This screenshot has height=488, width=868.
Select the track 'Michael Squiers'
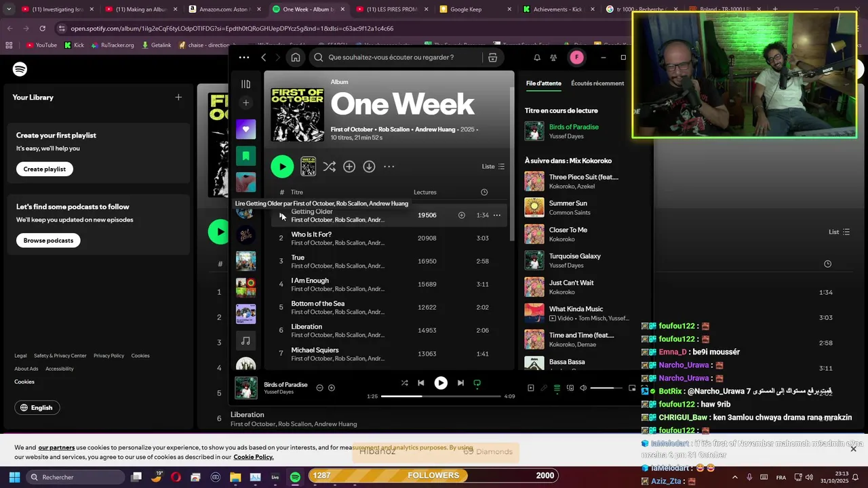(315, 350)
